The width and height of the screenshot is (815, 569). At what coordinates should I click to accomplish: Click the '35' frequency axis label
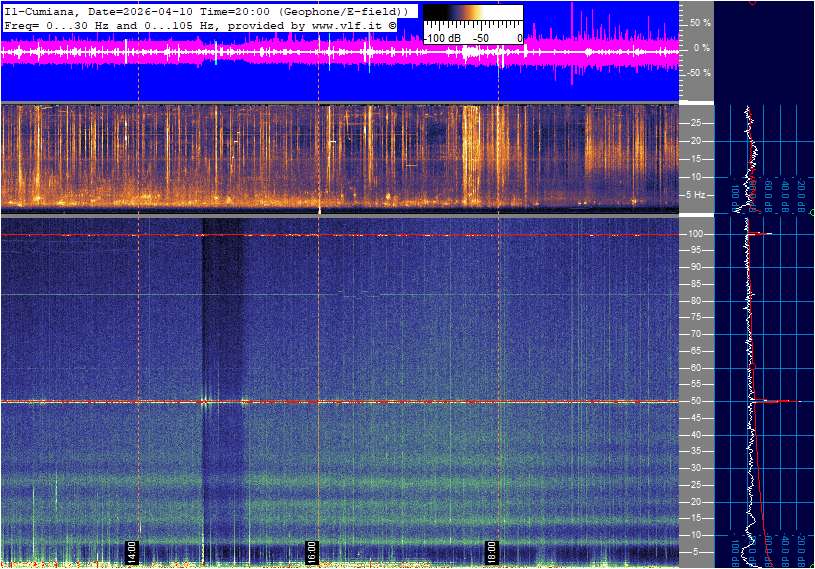(695, 452)
